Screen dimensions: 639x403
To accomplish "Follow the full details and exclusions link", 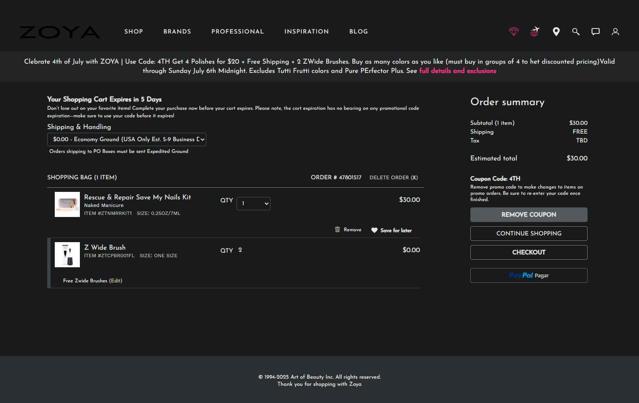I will click(x=458, y=71).
